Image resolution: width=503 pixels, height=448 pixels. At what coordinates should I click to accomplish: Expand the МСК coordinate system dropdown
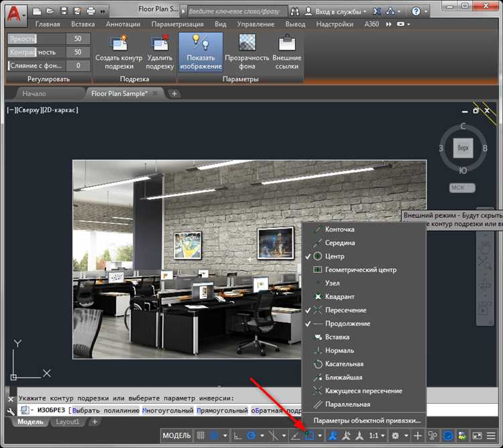coord(463,188)
